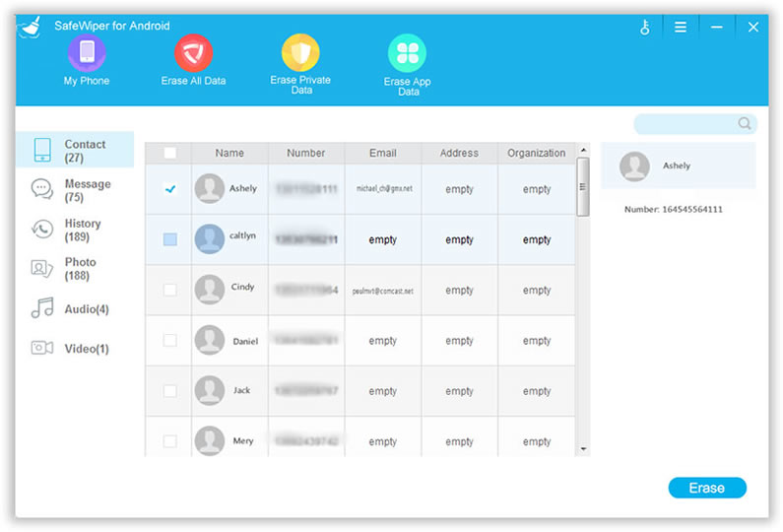Select the Daniel contact row avatar
Viewport: 783px width, 532px height.
(x=209, y=340)
